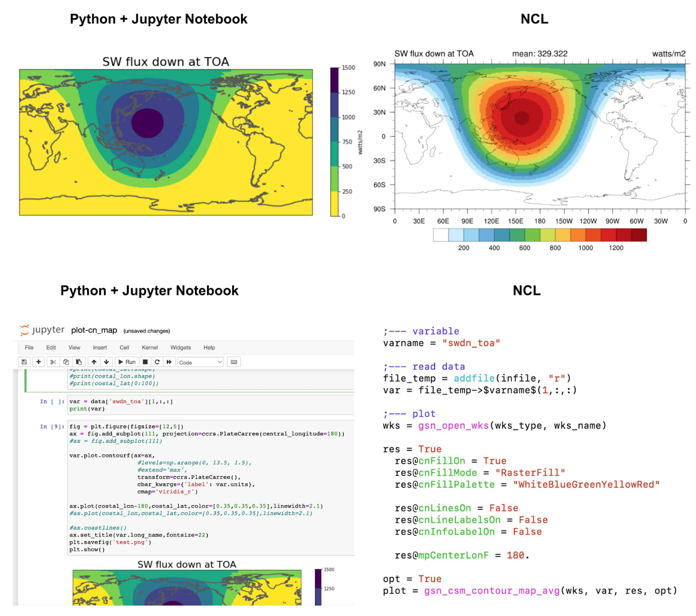
Task: Click the NCL SW flux contour map
Action: coord(540,137)
